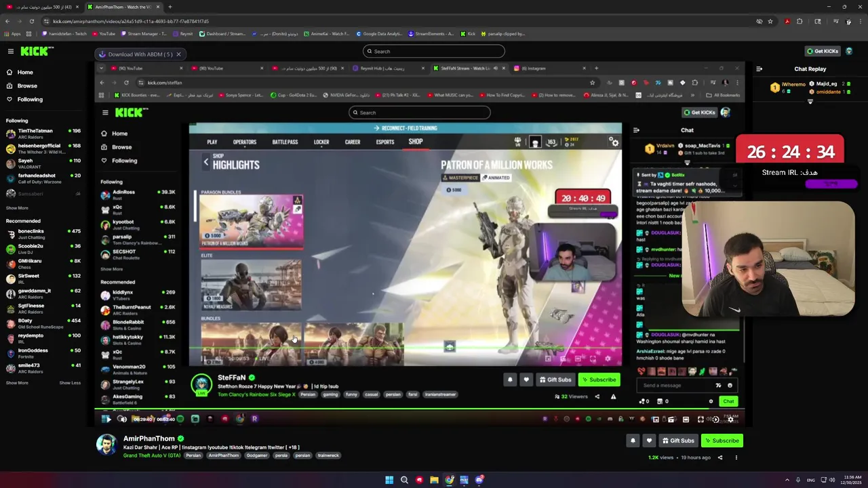This screenshot has height=488, width=868.
Task: Open File Explorer from taskbar
Action: (x=434, y=480)
